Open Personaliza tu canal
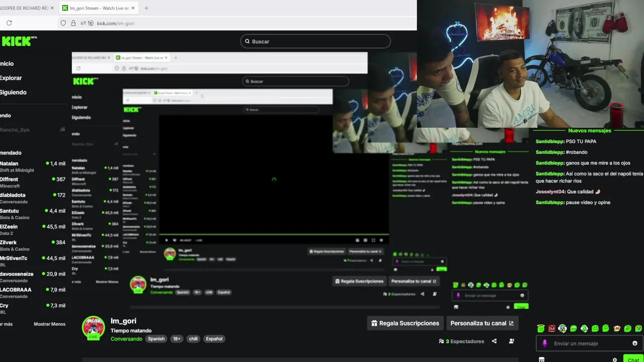644x362 pixels. point(482,323)
